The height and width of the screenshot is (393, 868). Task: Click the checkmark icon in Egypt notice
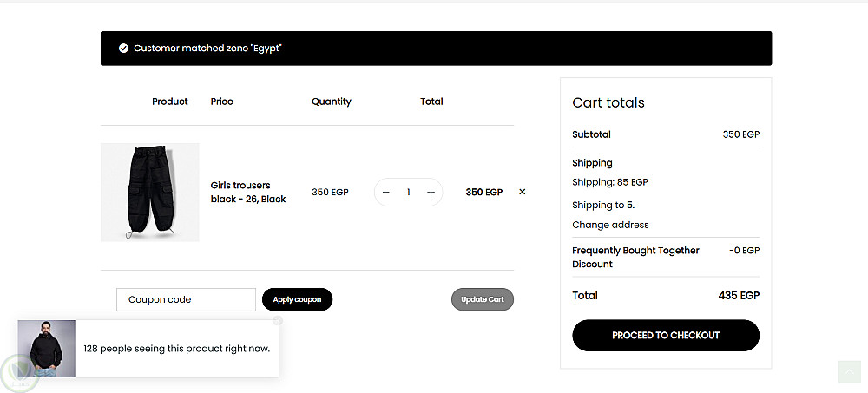[123, 49]
